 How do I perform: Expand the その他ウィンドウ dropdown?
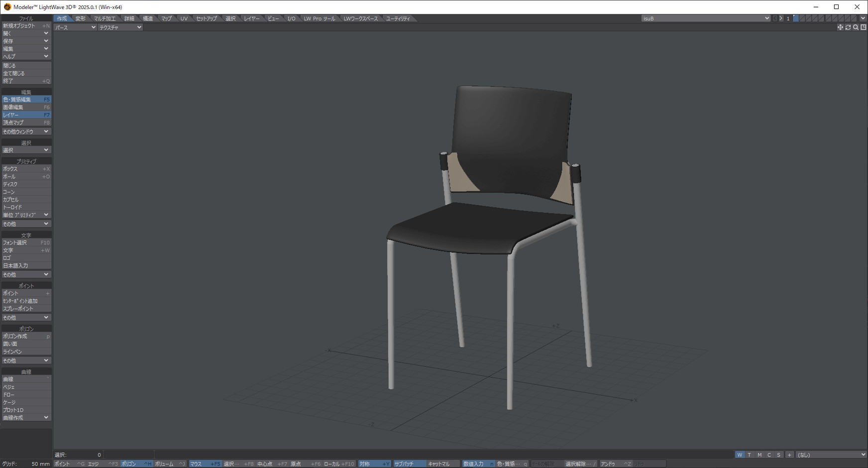coord(26,132)
